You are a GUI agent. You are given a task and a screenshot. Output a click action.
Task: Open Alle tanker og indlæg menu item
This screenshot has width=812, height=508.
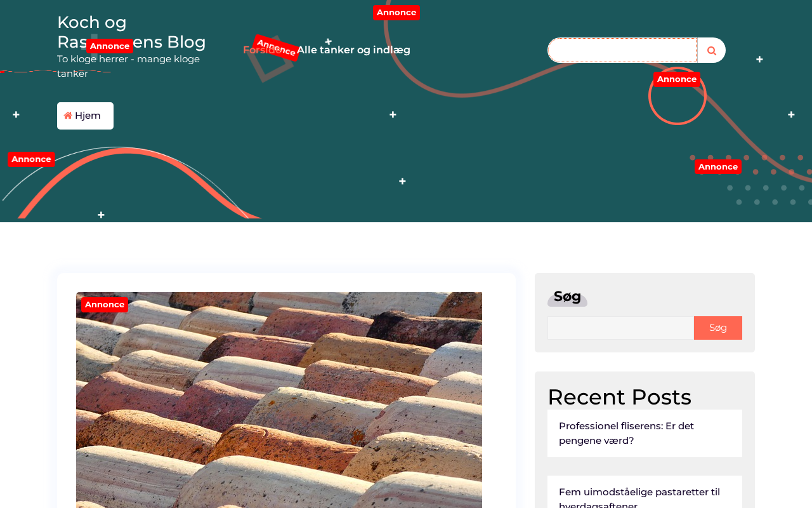point(353,50)
